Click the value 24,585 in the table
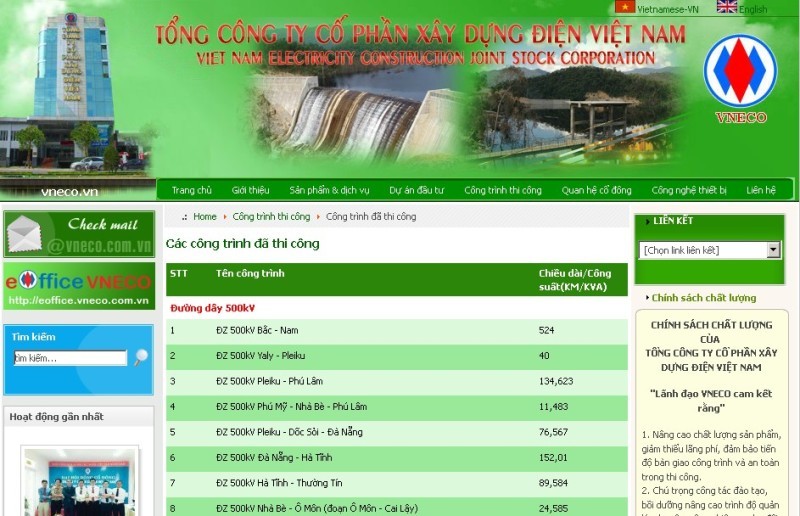This screenshot has width=800, height=516. click(553, 508)
